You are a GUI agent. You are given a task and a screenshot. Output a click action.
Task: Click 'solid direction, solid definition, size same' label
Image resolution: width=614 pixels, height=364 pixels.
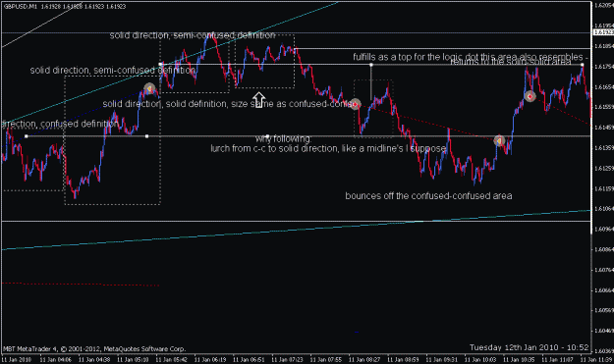click(229, 104)
